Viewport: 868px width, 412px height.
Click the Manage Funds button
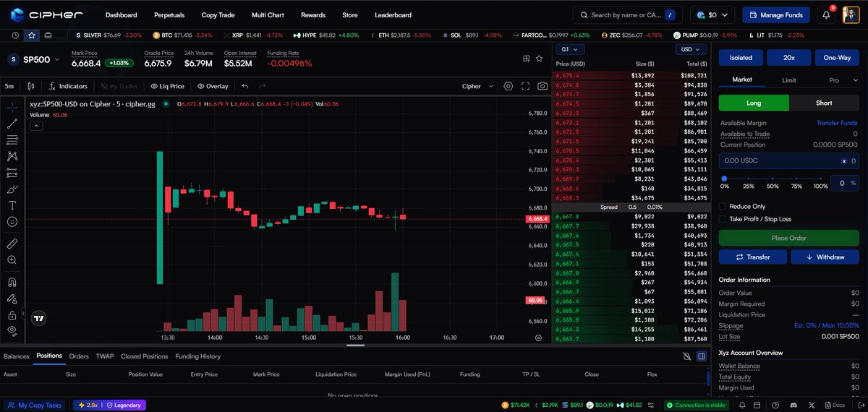tap(775, 14)
